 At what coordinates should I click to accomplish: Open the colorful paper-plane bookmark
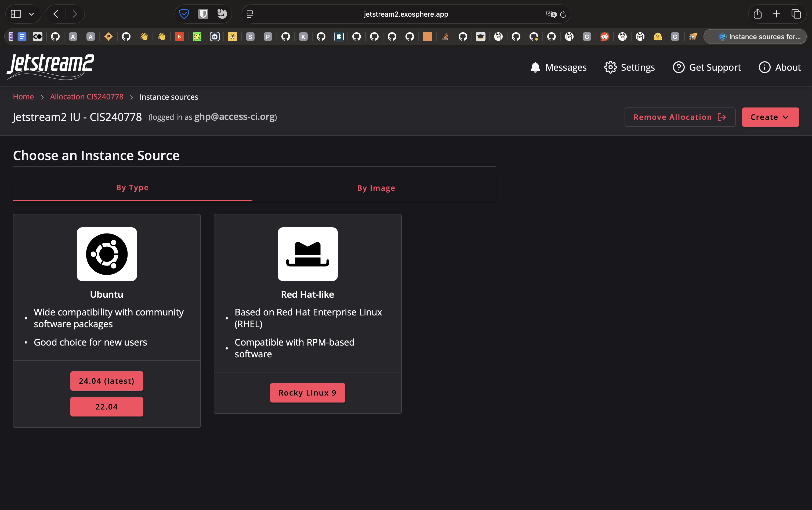pos(693,37)
